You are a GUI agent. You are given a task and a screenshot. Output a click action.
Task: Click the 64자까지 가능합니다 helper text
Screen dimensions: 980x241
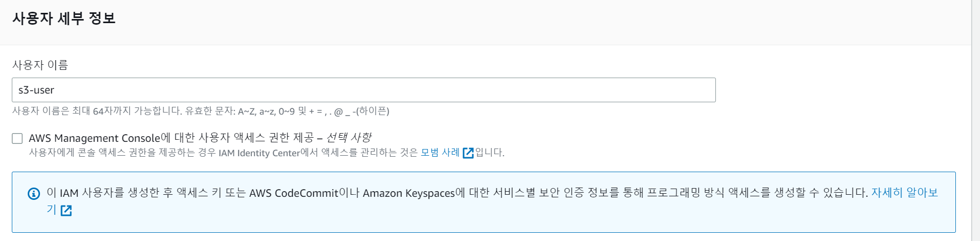click(x=137, y=111)
